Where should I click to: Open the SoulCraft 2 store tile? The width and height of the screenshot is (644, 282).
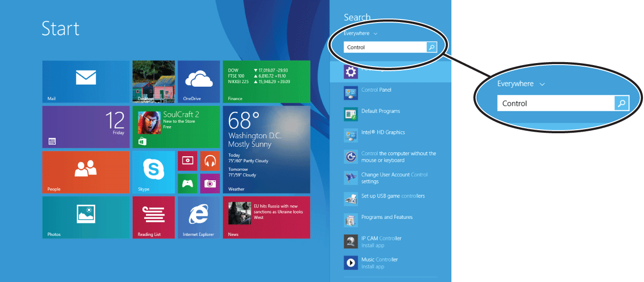tap(176, 127)
